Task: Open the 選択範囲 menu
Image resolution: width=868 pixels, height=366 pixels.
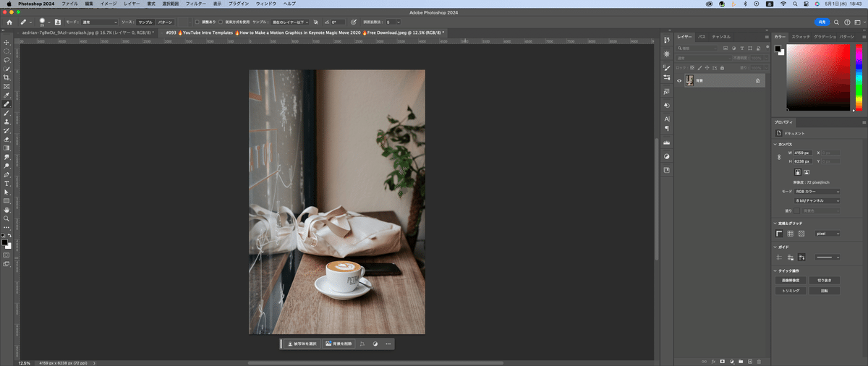Action: [x=169, y=4]
